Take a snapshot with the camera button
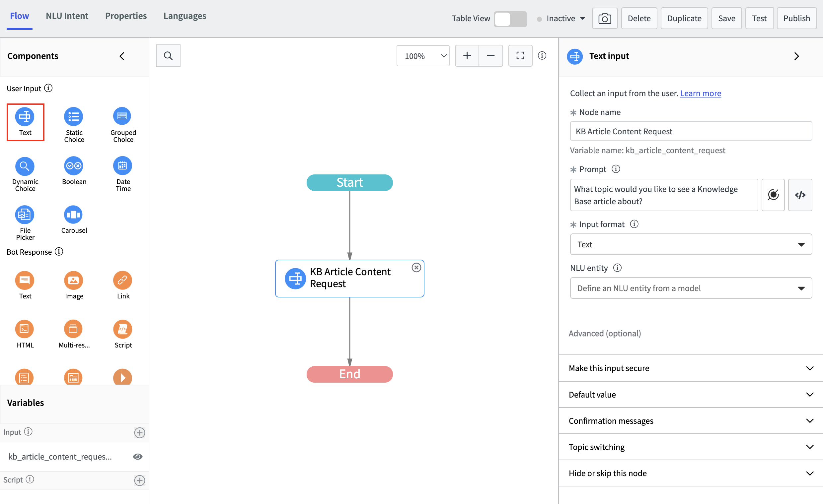823x504 pixels. [x=605, y=18]
